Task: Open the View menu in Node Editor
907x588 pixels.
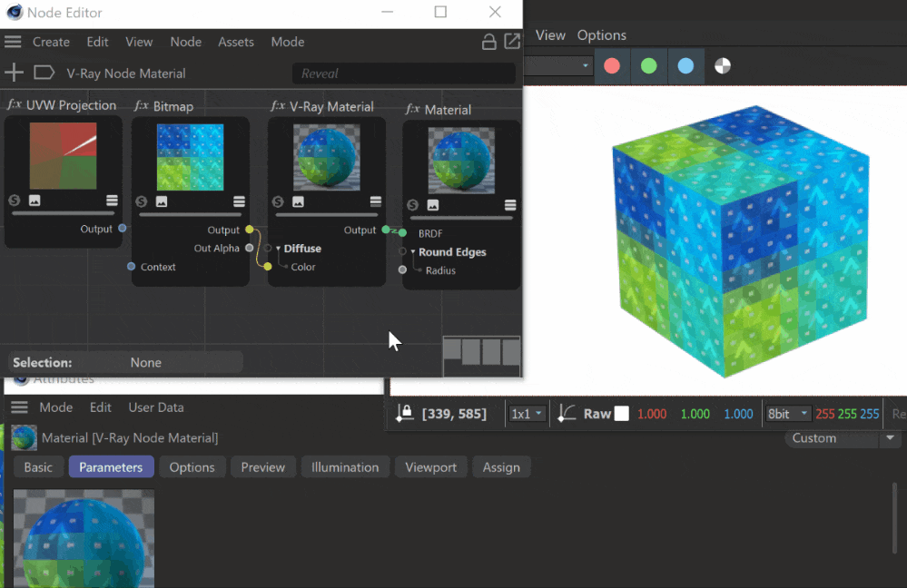Action: point(139,42)
